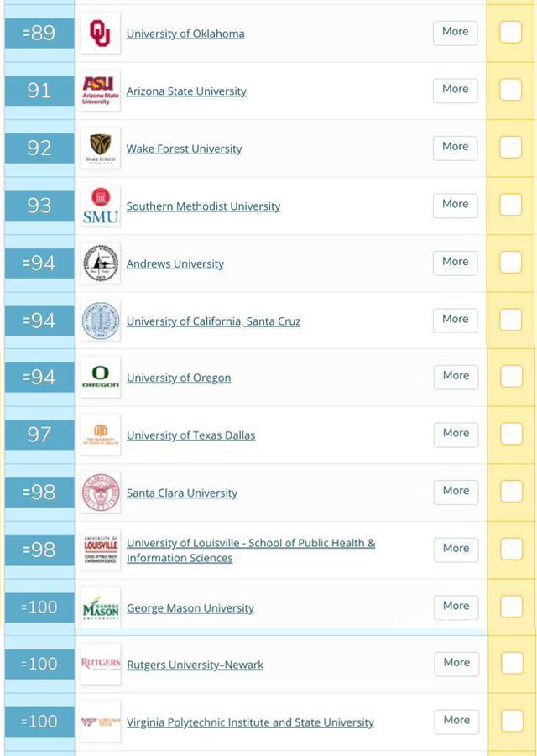The width and height of the screenshot is (537, 756).
Task: Expand More for University of Texas Dallas
Action: 456,434
